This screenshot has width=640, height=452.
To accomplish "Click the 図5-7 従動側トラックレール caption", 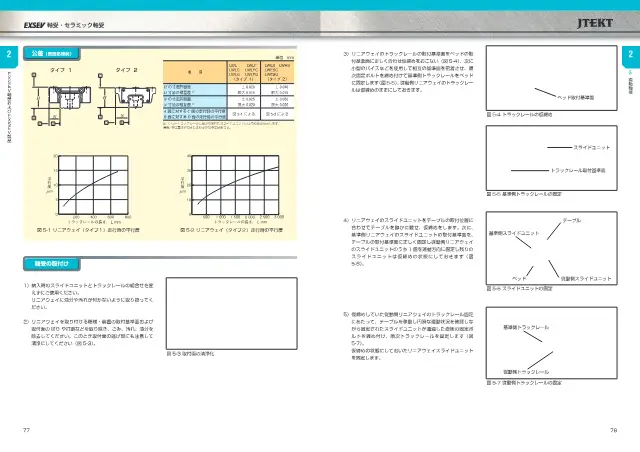I will 524,383.
